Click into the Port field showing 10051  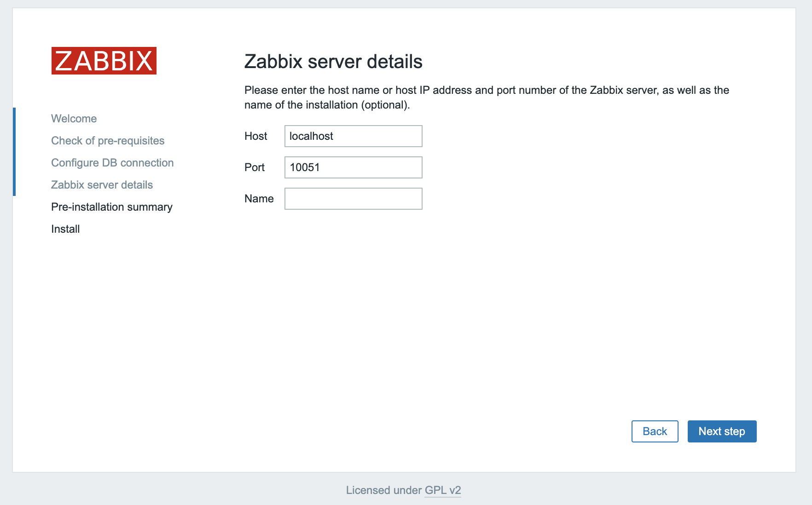pos(353,167)
